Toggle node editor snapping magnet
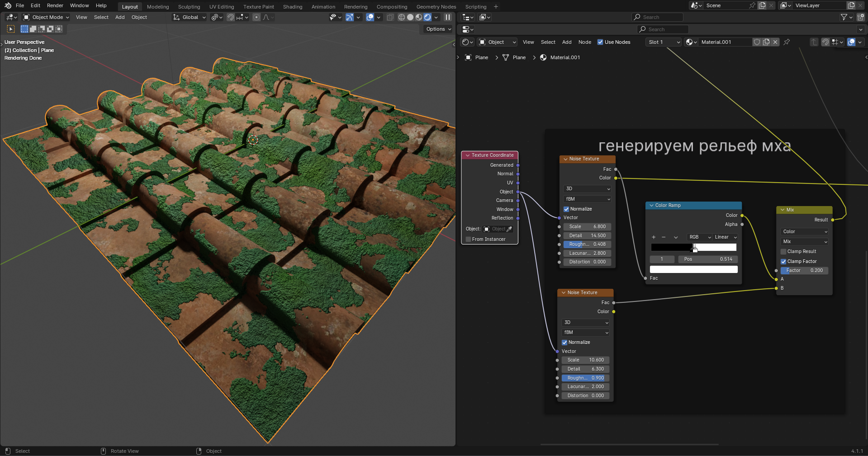The width and height of the screenshot is (868, 456). (x=825, y=42)
